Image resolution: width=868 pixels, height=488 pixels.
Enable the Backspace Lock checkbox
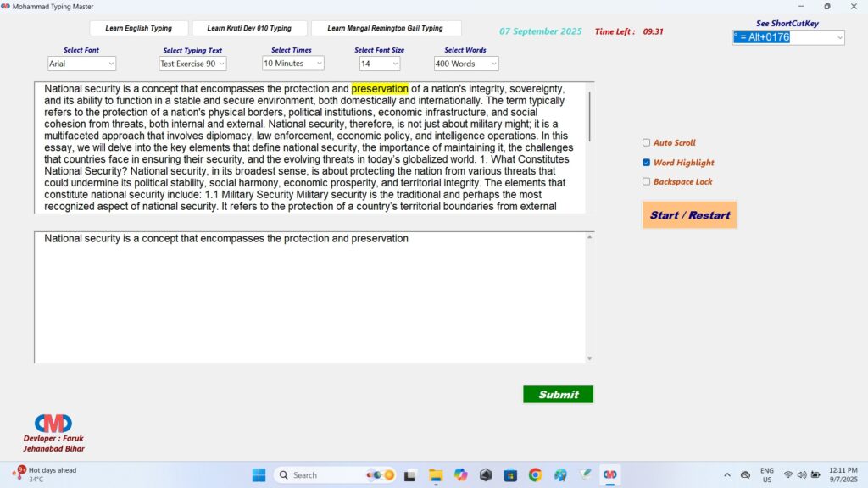pos(647,181)
